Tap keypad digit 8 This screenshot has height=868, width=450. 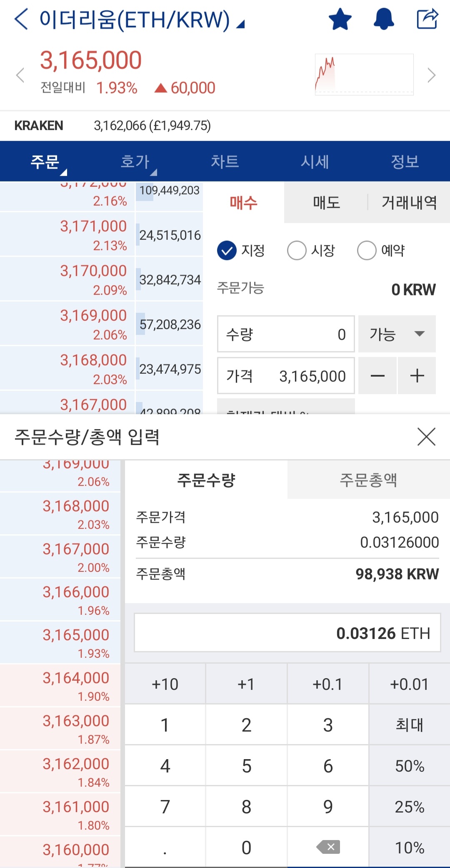(x=246, y=807)
